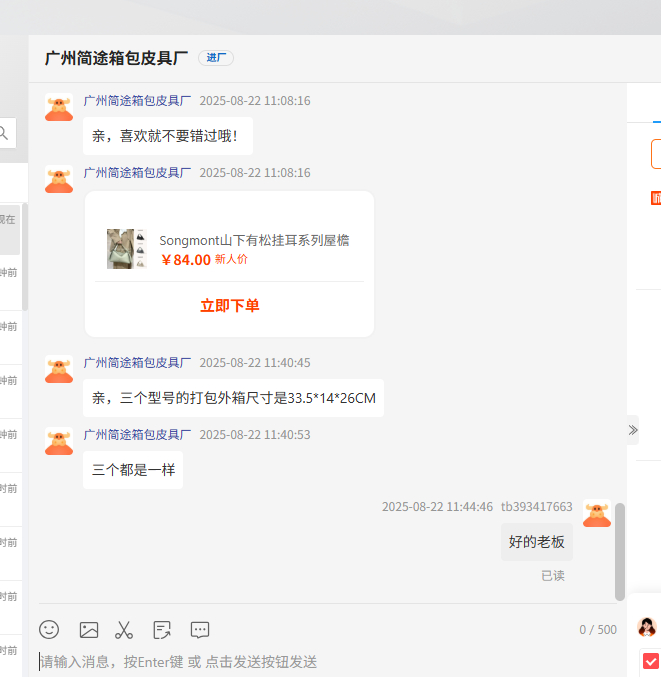Click your own avatar next to tb393417663
661x677 pixels.
(x=597, y=513)
